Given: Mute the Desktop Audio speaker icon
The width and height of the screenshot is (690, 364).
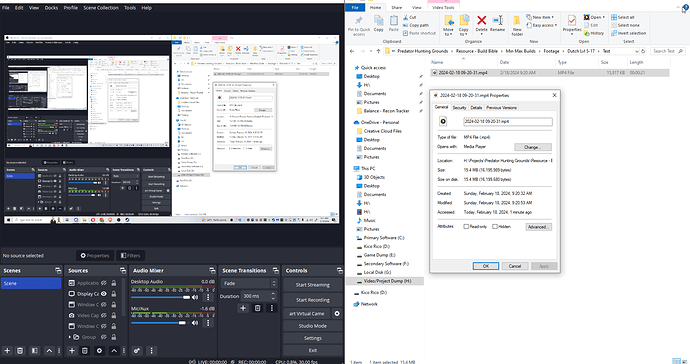Looking at the screenshot, I should [195, 298].
